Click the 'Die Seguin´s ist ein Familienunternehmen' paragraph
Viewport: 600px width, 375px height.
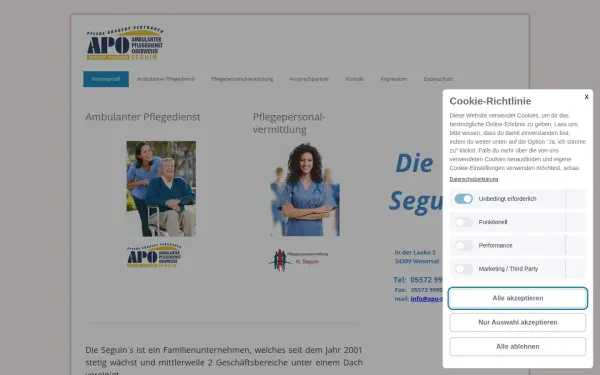coord(224,360)
